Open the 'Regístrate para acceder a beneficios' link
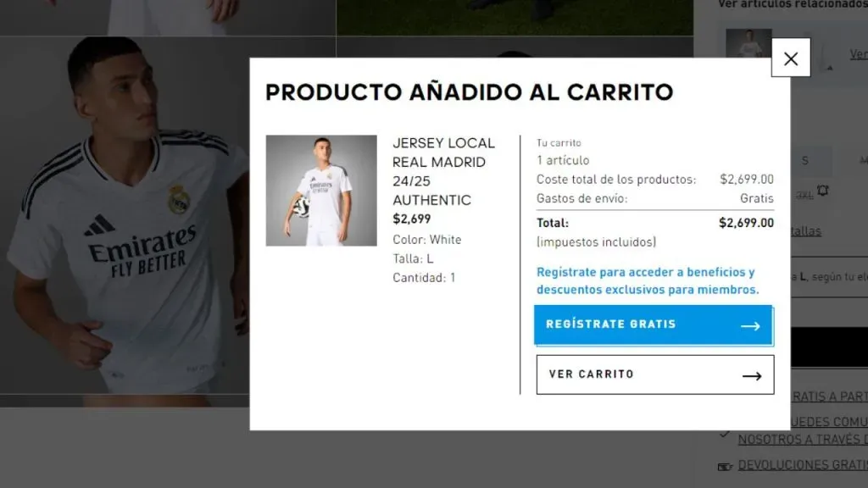Image resolution: width=868 pixels, height=488 pixels. (x=648, y=280)
